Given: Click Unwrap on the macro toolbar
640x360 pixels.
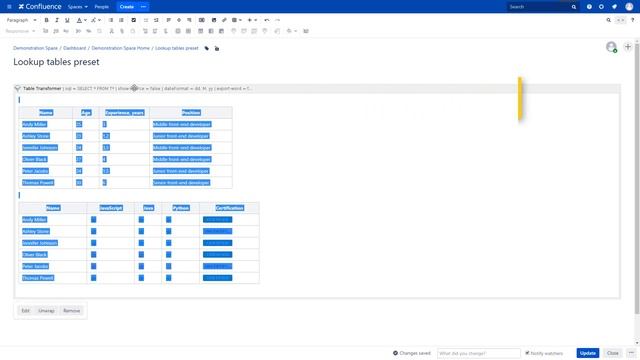Looking at the screenshot, I should coord(46,311).
